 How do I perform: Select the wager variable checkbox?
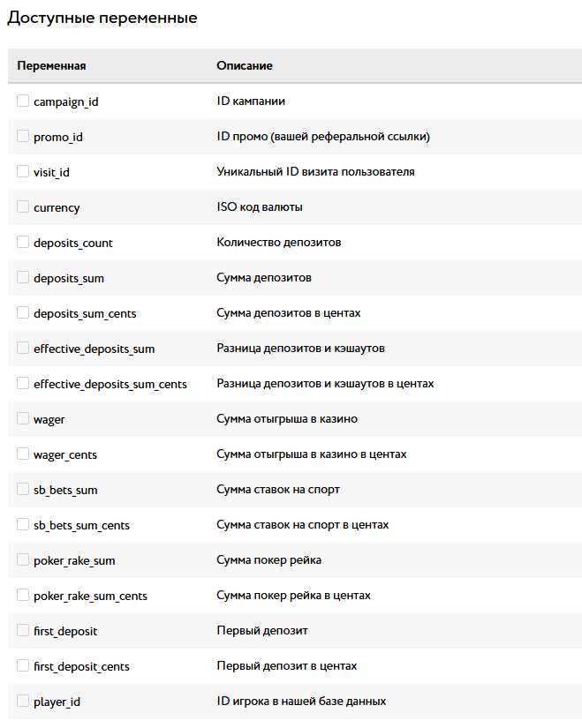(23, 418)
